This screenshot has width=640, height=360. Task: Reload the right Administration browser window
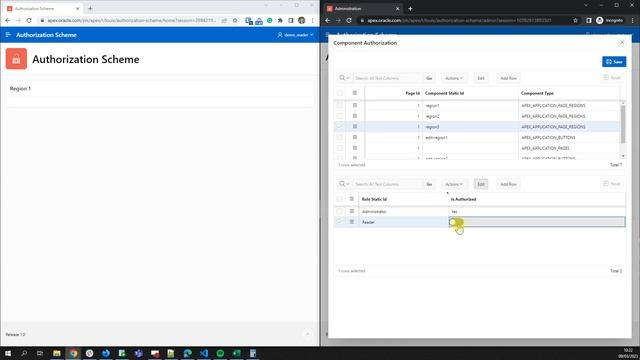(x=349, y=20)
